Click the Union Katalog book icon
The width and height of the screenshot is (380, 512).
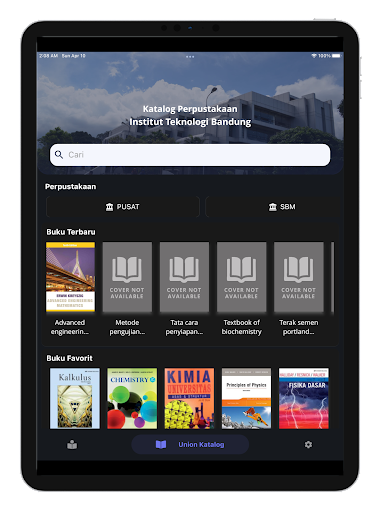tap(161, 444)
